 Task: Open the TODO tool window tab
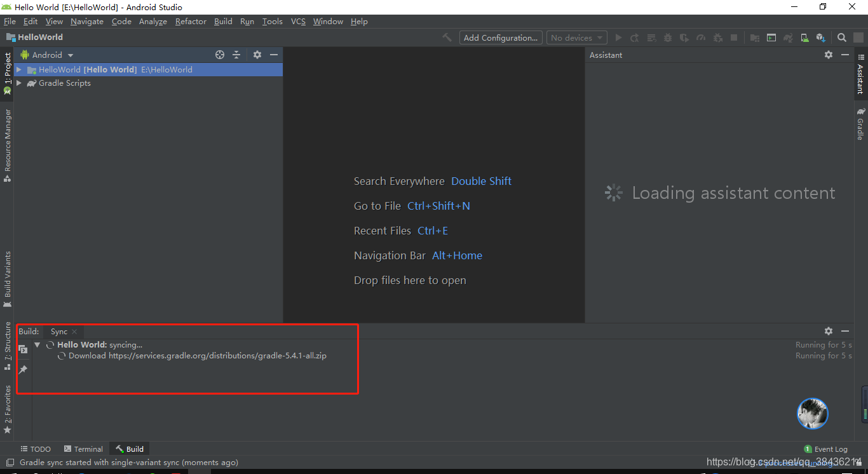(36, 449)
